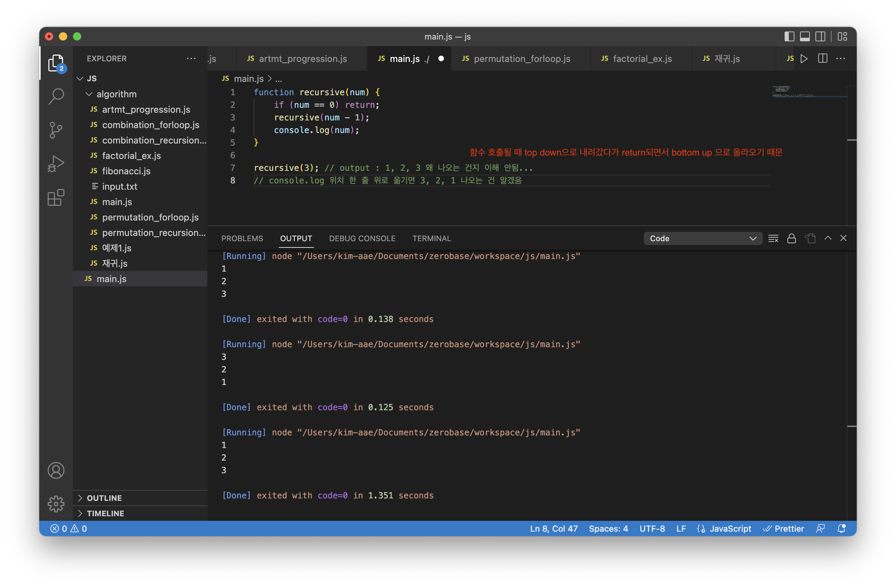Open the Source Control view
Screen dimensions: 896x588
[56, 130]
